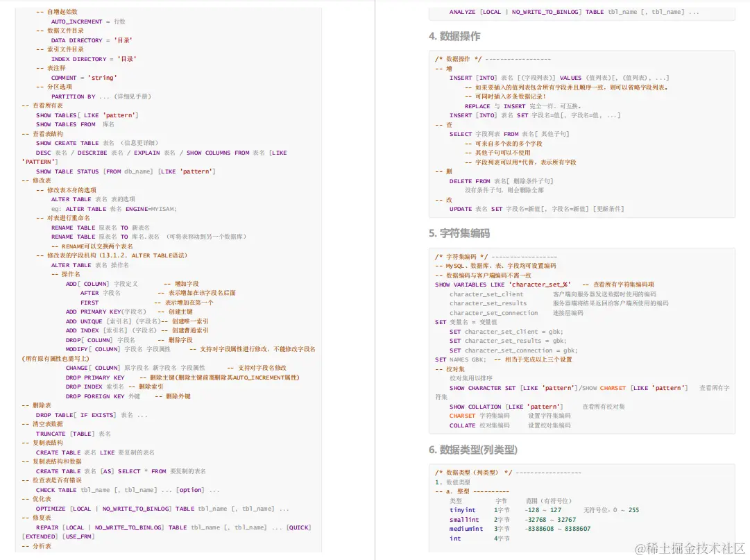Image resolution: width=750 pixels, height=560 pixels.
Task: Click the 'int 4字节' row
Action: (479, 538)
